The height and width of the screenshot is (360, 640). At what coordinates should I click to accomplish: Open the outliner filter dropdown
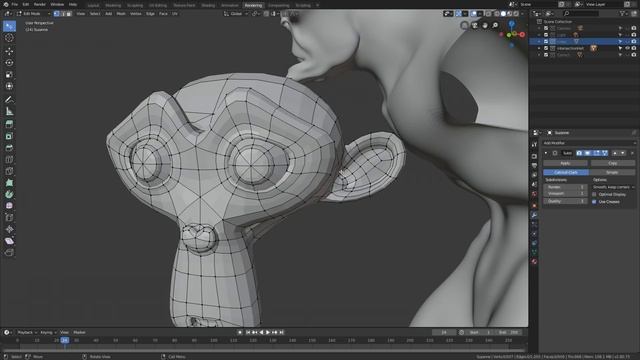(x=623, y=13)
